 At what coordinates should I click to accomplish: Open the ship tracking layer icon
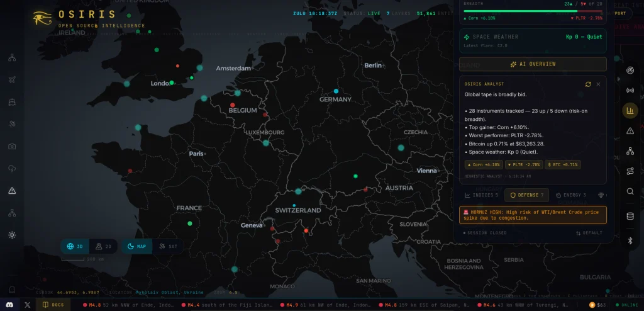(x=12, y=102)
